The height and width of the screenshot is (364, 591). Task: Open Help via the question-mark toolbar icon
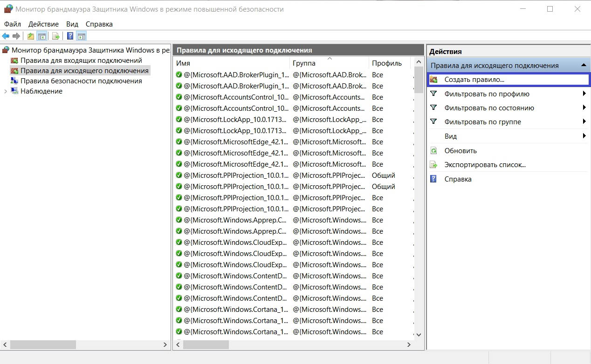tap(70, 36)
